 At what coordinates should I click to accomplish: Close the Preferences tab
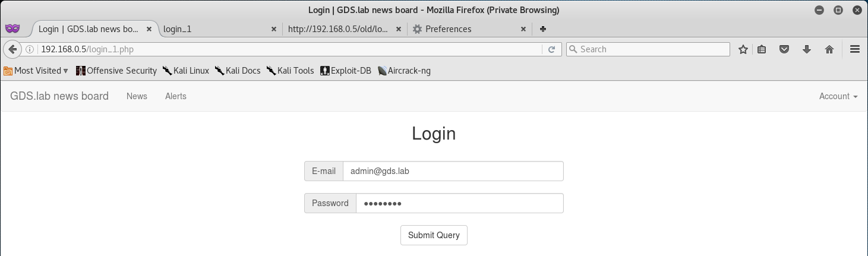click(x=523, y=29)
